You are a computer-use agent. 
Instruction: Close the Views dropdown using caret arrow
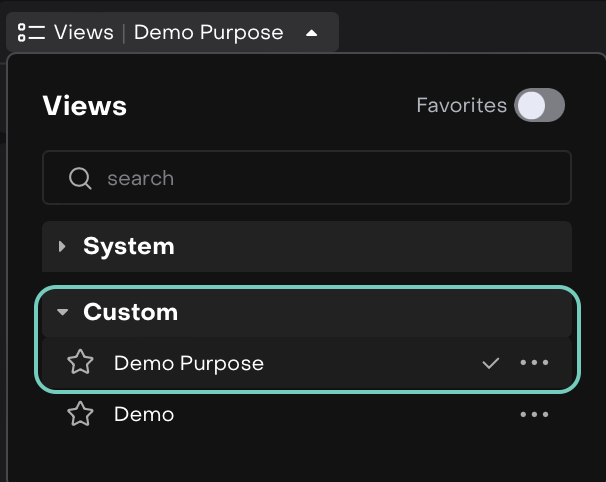311,33
